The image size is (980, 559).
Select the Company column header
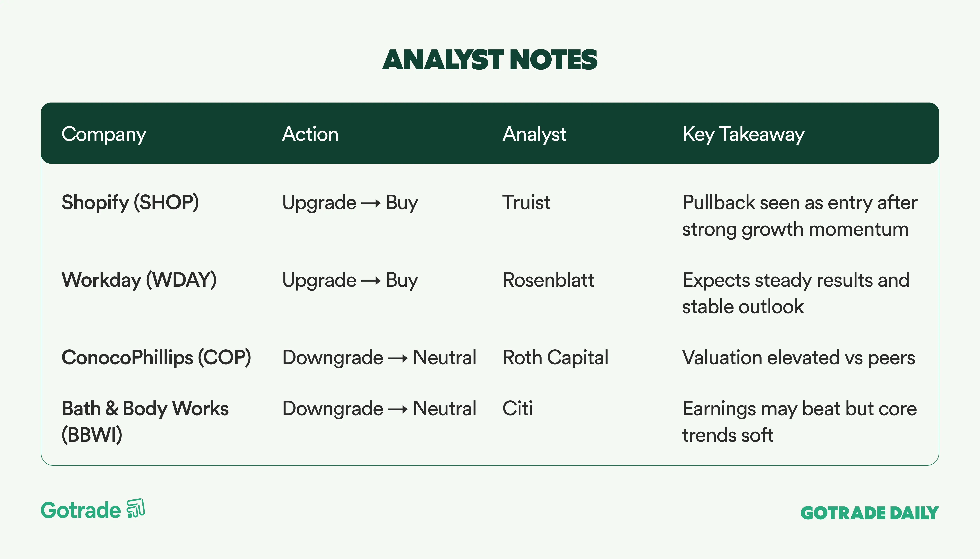click(x=104, y=134)
